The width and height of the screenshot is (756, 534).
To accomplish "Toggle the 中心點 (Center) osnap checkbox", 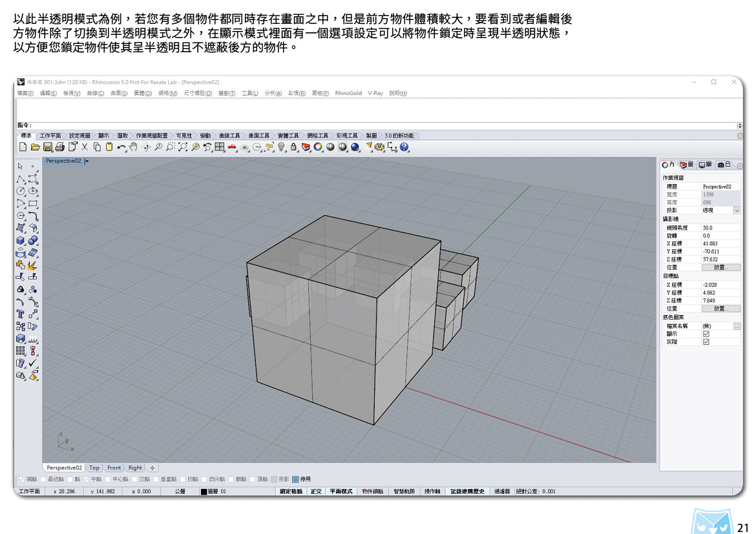I will (x=108, y=480).
